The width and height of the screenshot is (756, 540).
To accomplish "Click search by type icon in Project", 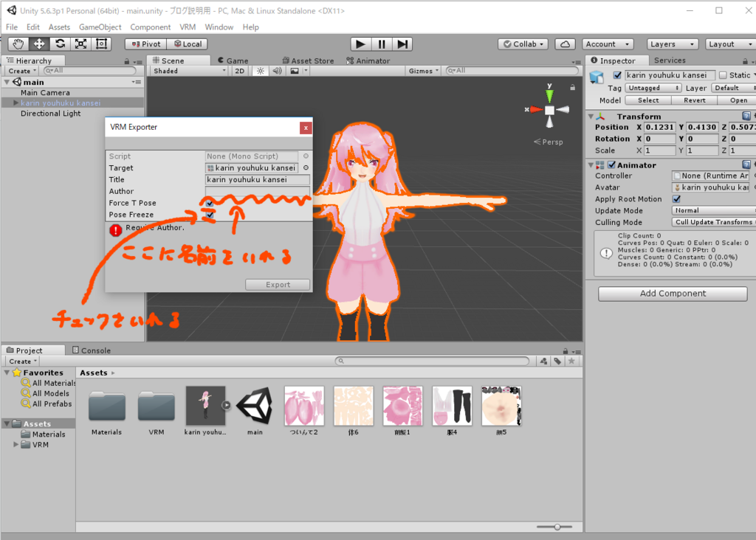I will point(543,361).
